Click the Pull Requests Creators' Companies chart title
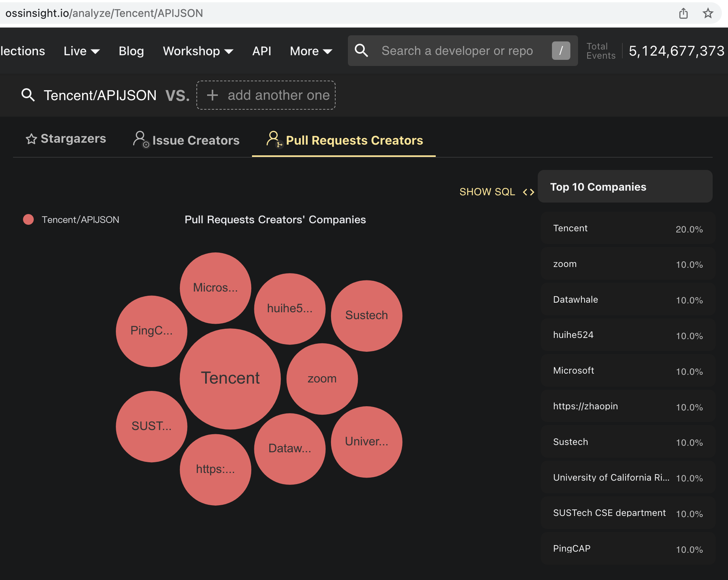This screenshot has height=580, width=728. 275,219
